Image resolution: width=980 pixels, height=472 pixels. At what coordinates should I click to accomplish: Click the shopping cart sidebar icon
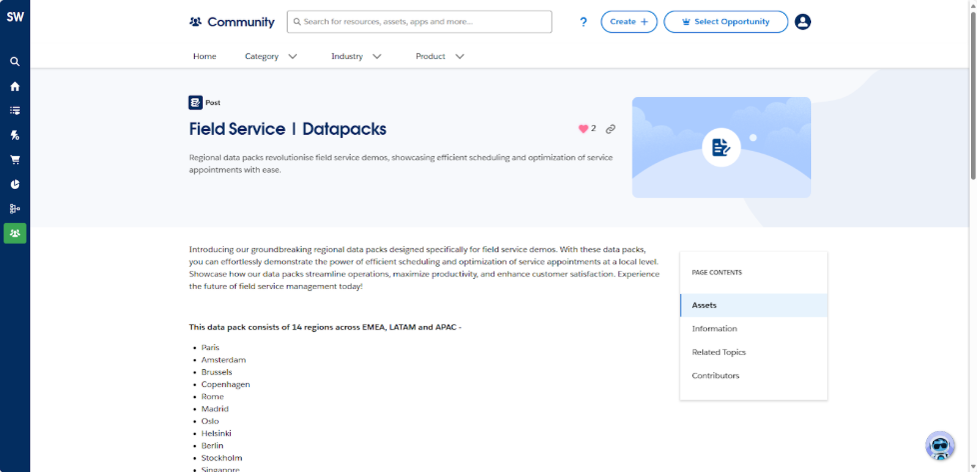point(15,159)
